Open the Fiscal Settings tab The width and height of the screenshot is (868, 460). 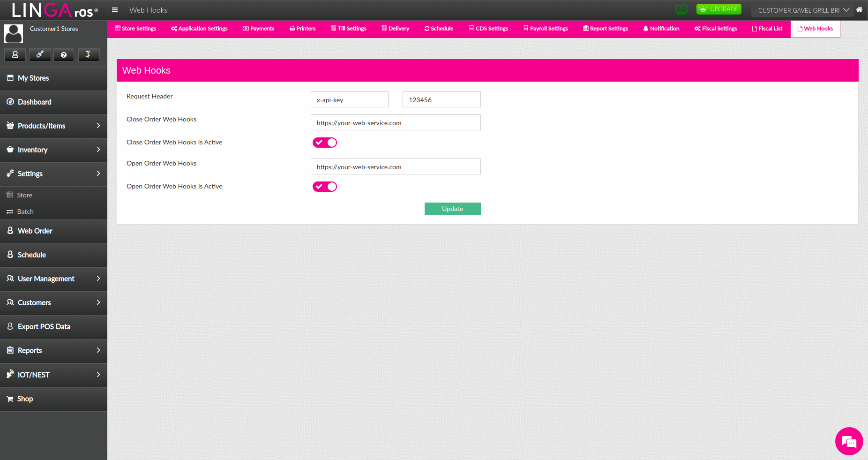click(x=716, y=29)
